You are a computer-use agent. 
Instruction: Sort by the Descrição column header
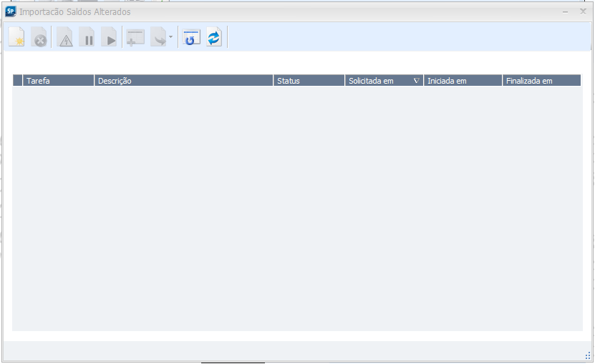tap(184, 80)
